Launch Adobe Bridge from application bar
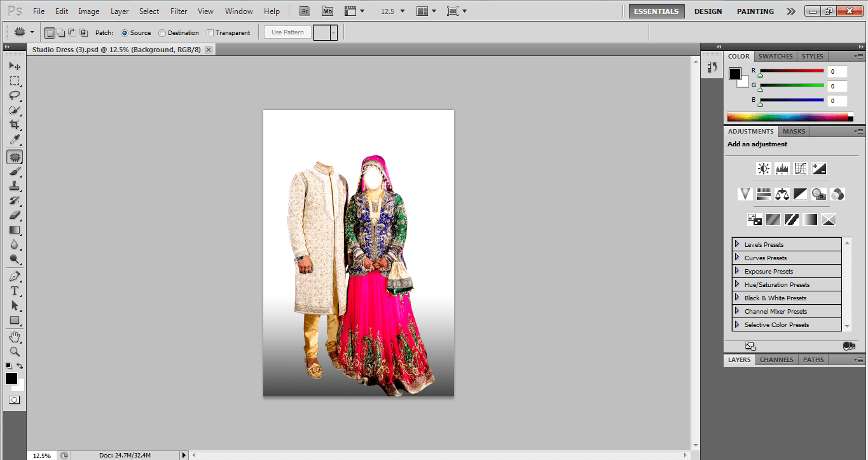Image resolution: width=868 pixels, height=460 pixels. [x=304, y=11]
